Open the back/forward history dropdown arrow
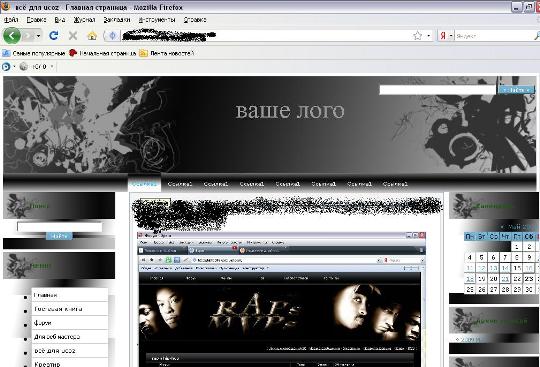Image resolution: width=540 pixels, height=367 pixels. [39, 36]
